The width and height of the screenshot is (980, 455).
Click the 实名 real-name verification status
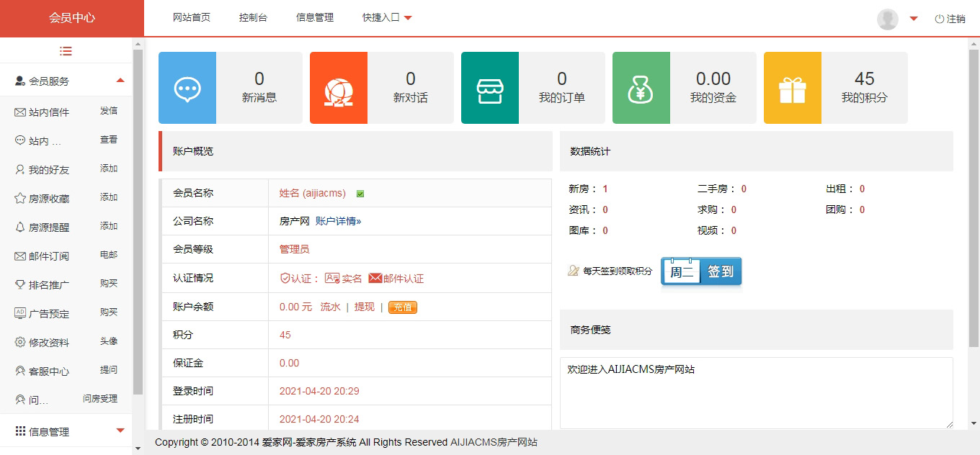(x=344, y=279)
